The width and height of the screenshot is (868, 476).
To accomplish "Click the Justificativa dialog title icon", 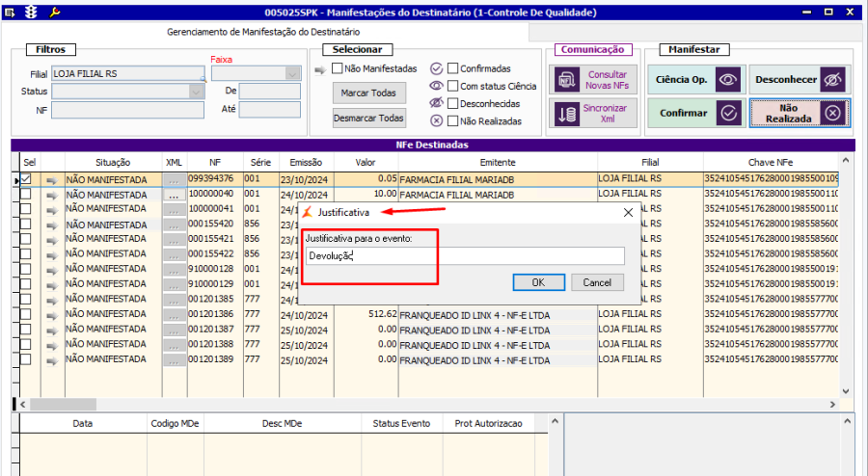I will (308, 212).
